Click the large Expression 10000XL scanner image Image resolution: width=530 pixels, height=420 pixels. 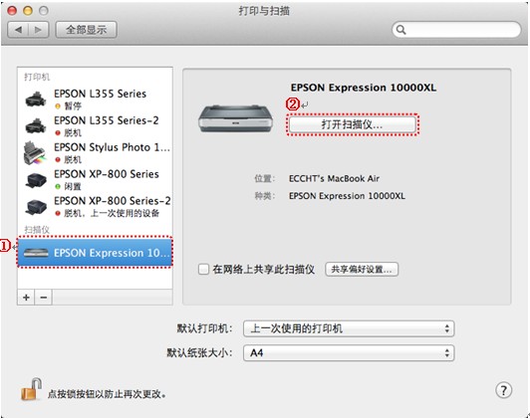coord(235,118)
